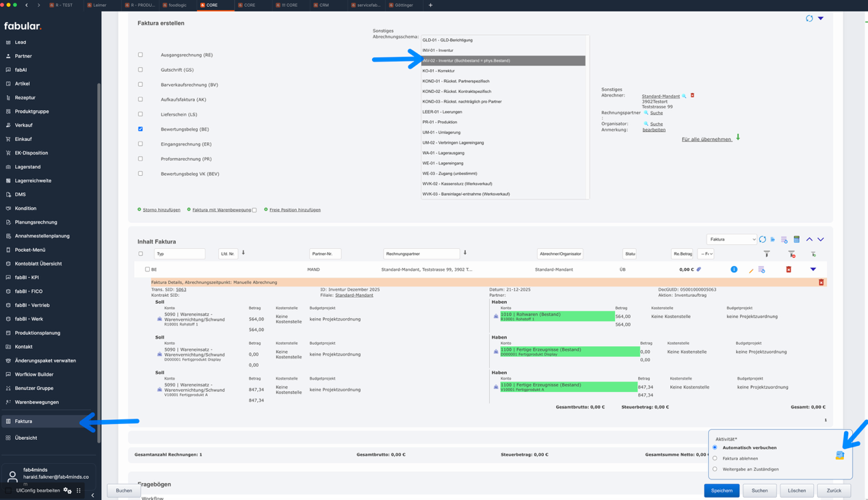
Task: Click the Partner-Nr. filter input field
Action: click(325, 254)
